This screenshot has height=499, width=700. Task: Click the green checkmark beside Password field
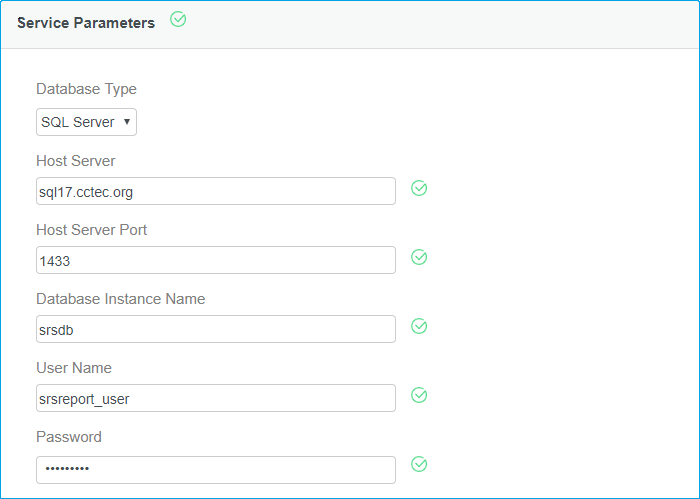[420, 464]
